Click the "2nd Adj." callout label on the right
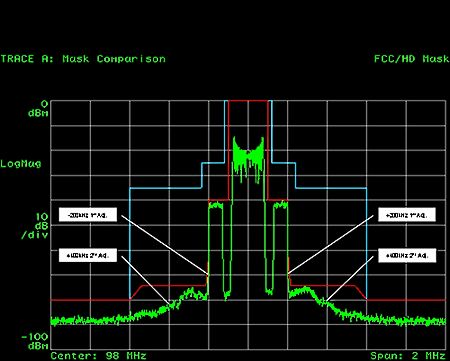Screen dimensions: 450x361 click(x=407, y=255)
